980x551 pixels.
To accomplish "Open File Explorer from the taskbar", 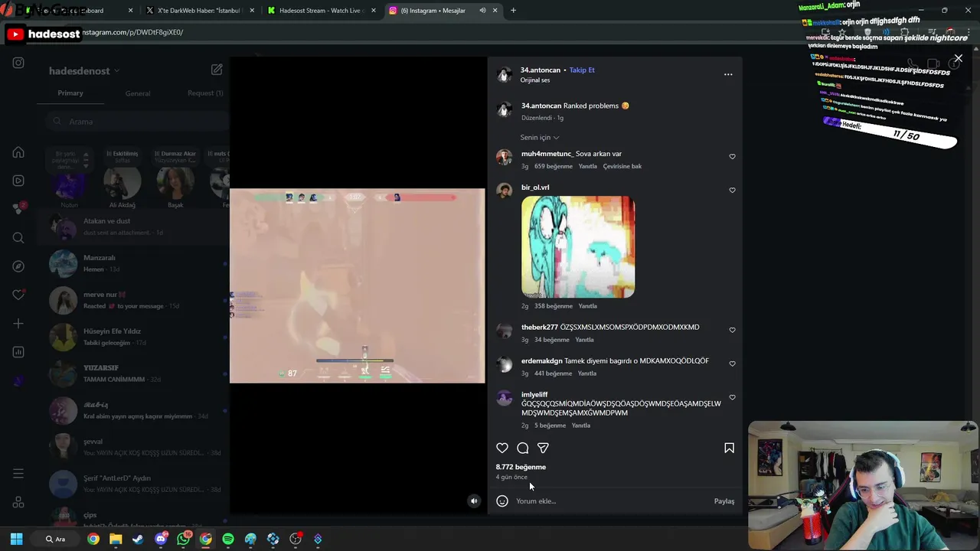I will [x=116, y=539].
